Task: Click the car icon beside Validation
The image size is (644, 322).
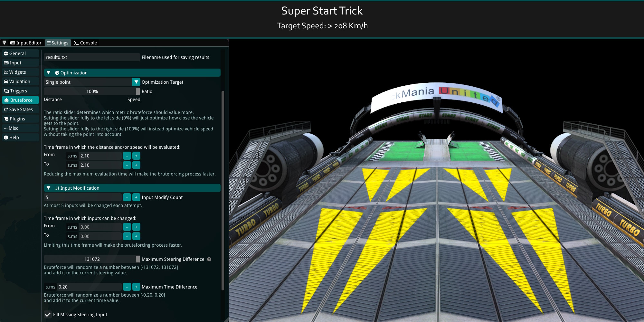Action: tap(6, 81)
